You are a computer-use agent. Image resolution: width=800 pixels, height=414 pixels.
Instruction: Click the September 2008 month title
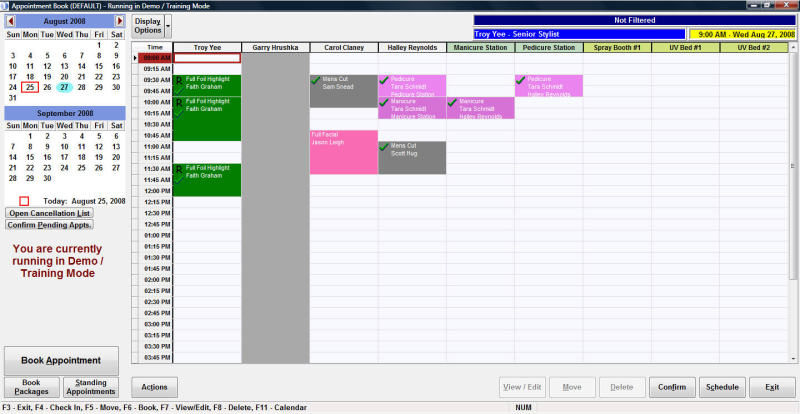coord(65,113)
